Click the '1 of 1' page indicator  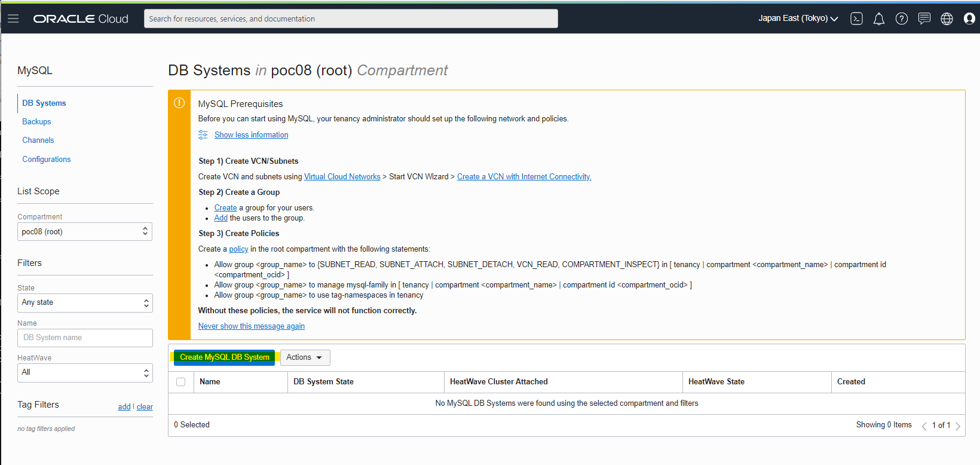(x=941, y=426)
